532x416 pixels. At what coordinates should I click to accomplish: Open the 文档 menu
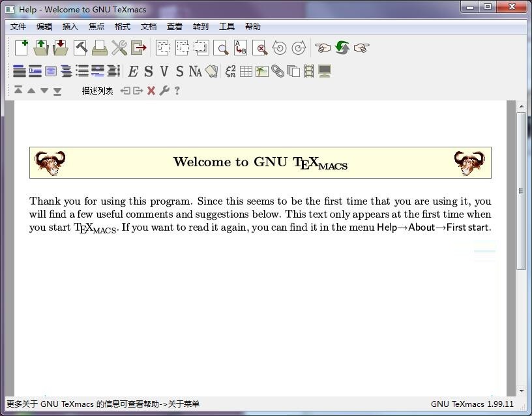click(x=148, y=27)
